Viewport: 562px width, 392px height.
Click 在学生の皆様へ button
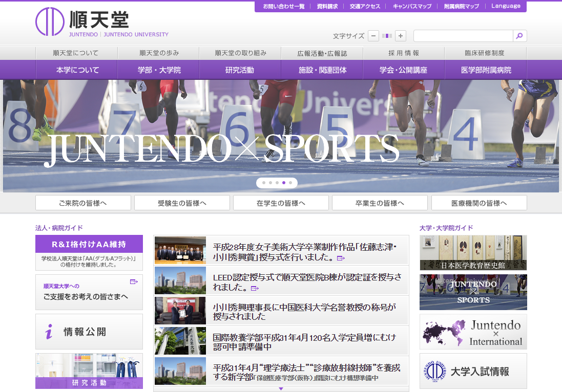(281, 203)
